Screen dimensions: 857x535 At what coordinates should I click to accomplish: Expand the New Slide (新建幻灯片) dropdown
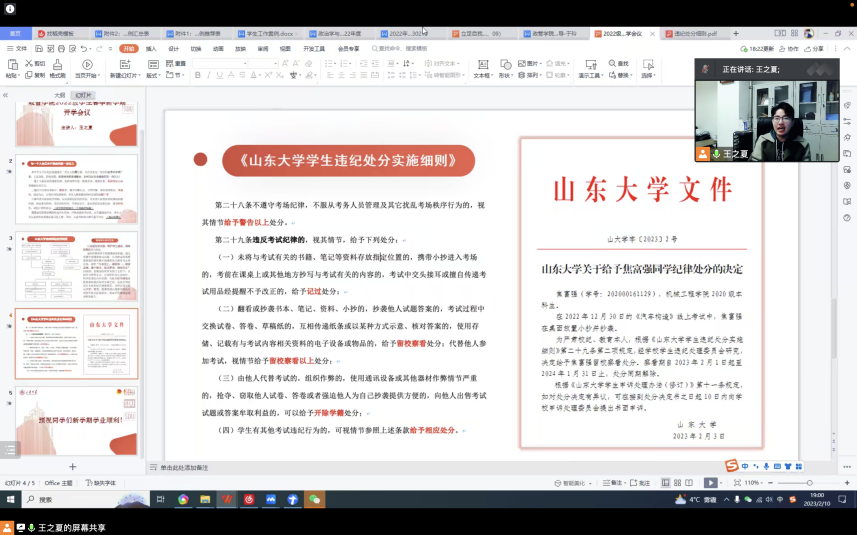tap(124, 76)
